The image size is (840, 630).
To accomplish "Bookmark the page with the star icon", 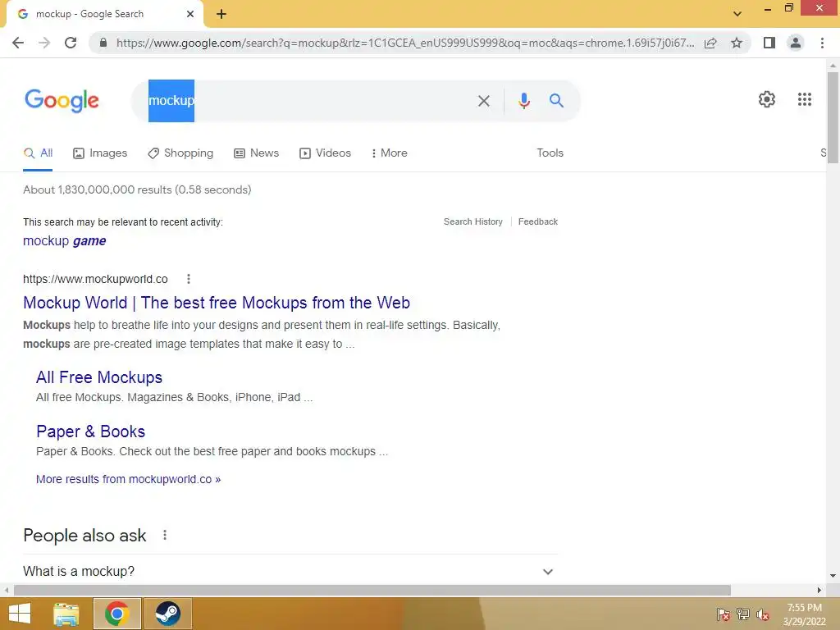I will point(737,43).
